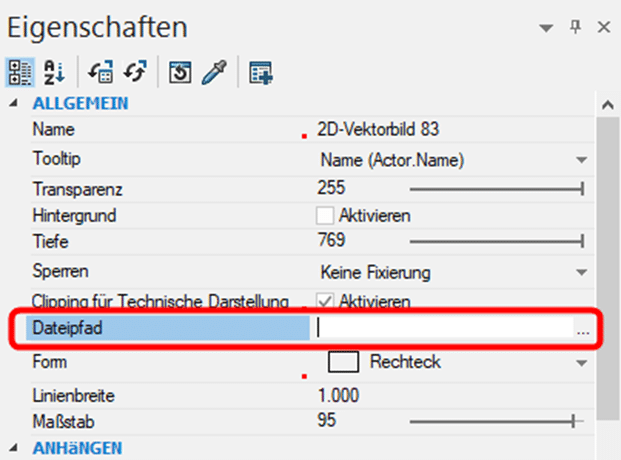Switch to categorized property view icon
Viewport: 621px width, 460px height.
[20, 72]
